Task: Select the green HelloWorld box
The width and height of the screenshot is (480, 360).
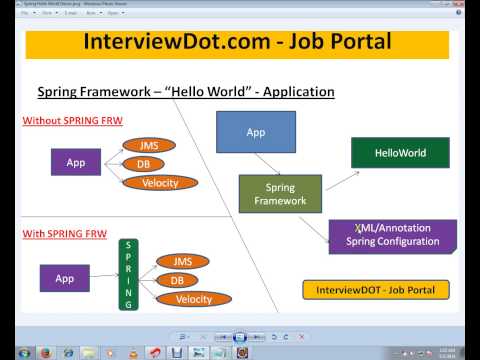Action: pos(400,153)
